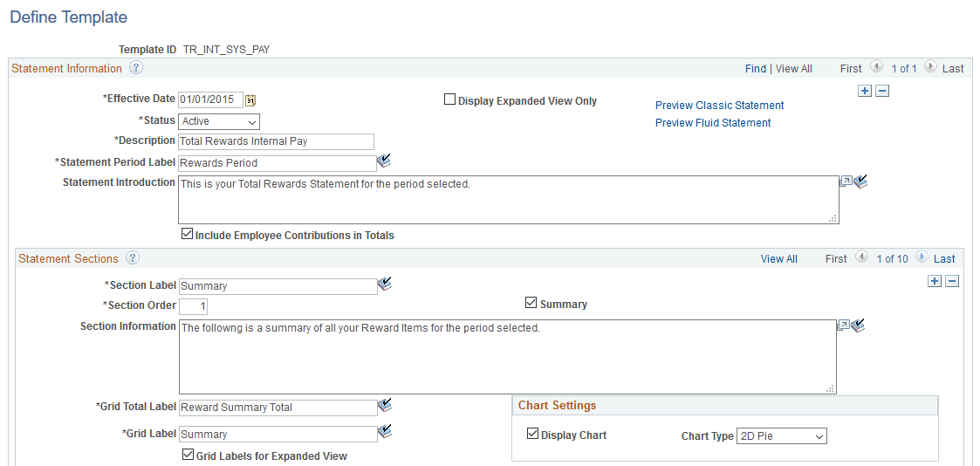This screenshot has width=980, height=466.
Task: Open Preview Classic Statement link
Action: pyautogui.click(x=719, y=106)
